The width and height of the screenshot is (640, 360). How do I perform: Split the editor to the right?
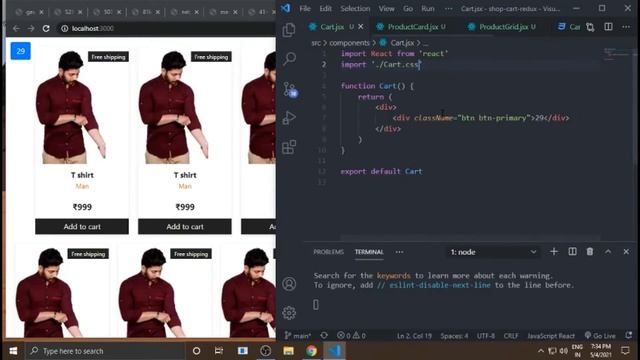click(x=608, y=27)
